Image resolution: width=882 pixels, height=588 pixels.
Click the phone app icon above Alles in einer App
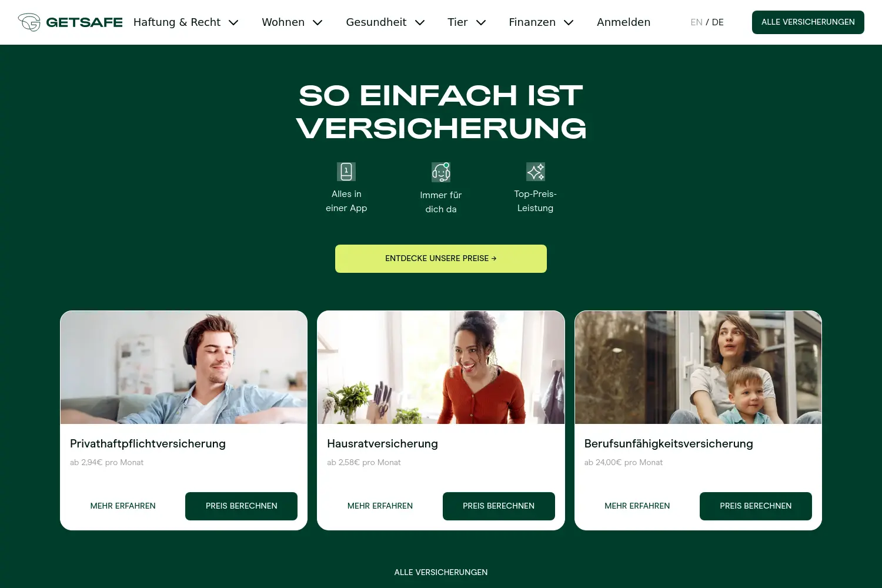tap(346, 172)
